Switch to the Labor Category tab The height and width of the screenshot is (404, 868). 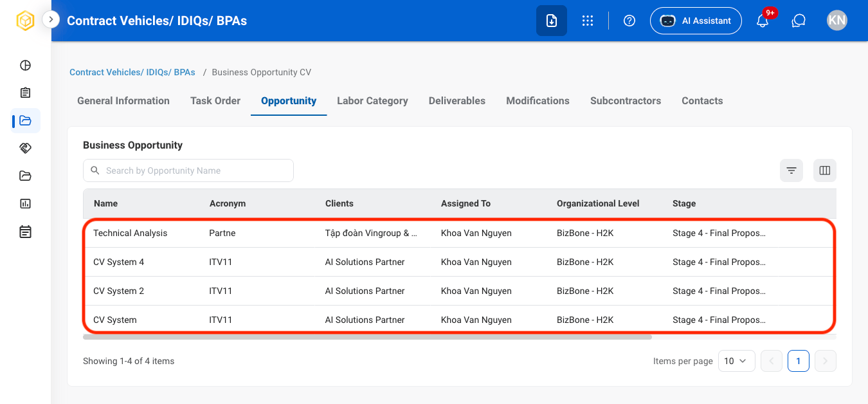coord(373,100)
